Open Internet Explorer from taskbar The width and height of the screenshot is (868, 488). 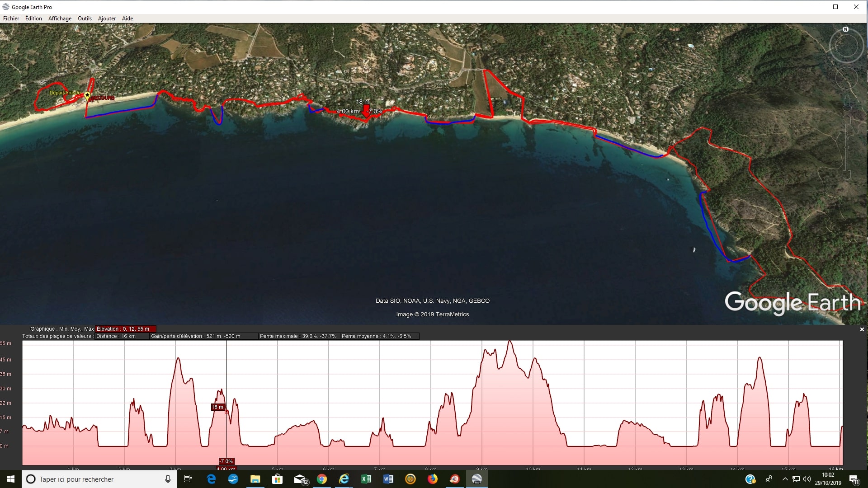344,479
